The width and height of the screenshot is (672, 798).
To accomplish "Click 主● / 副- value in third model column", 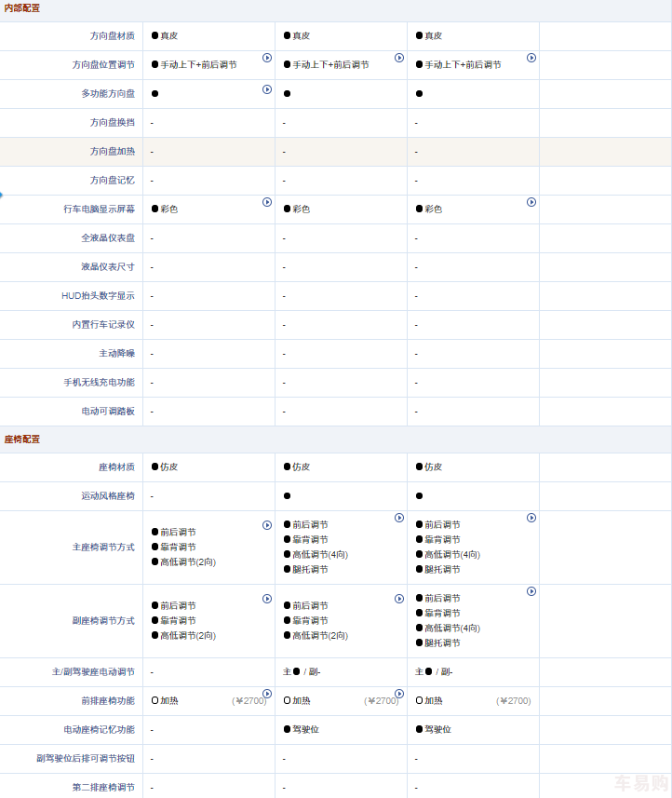I will pyautogui.click(x=434, y=671).
